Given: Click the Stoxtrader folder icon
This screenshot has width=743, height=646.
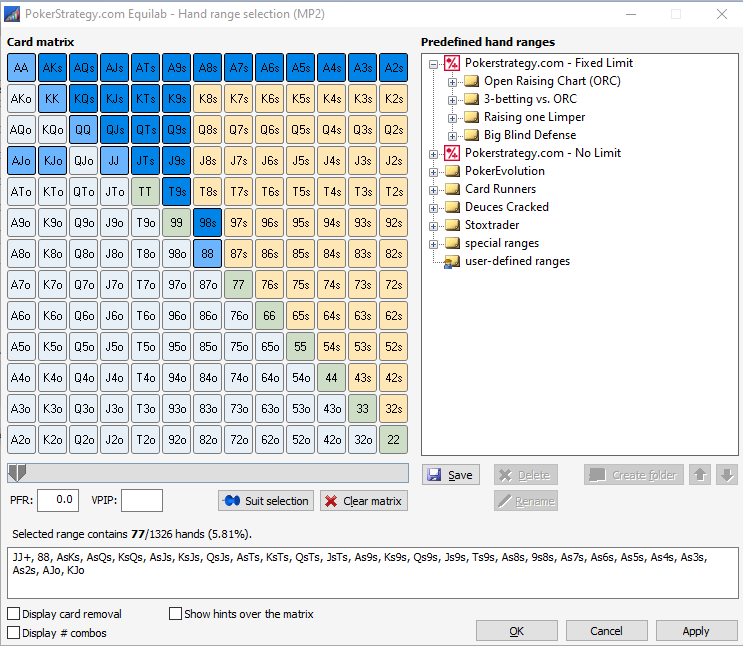Looking at the screenshot, I should (452, 225).
